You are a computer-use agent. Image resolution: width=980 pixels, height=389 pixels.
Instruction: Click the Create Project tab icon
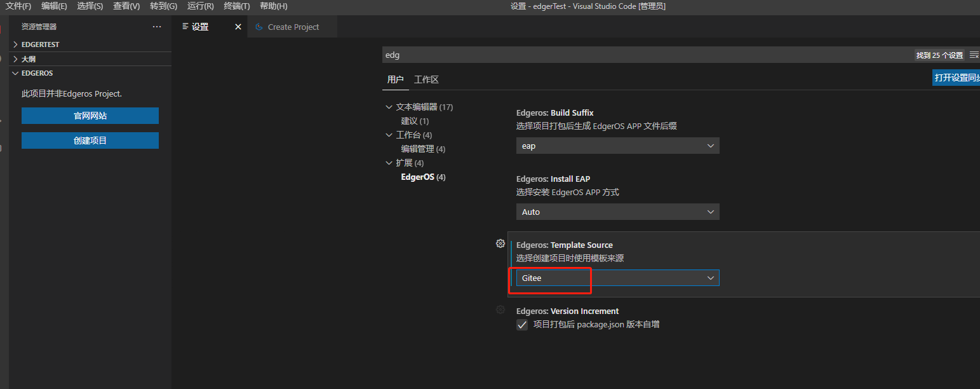click(259, 27)
